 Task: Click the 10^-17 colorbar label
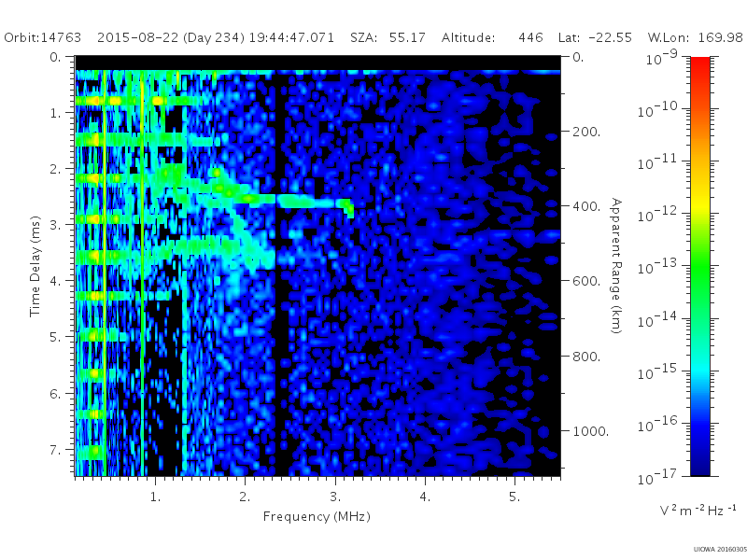click(x=657, y=476)
